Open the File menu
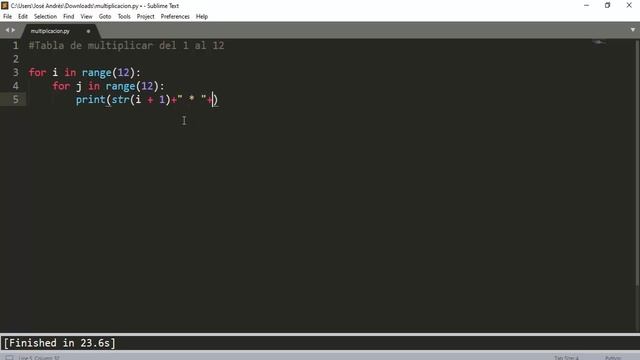The width and height of the screenshot is (640, 360). pyautogui.click(x=7, y=16)
